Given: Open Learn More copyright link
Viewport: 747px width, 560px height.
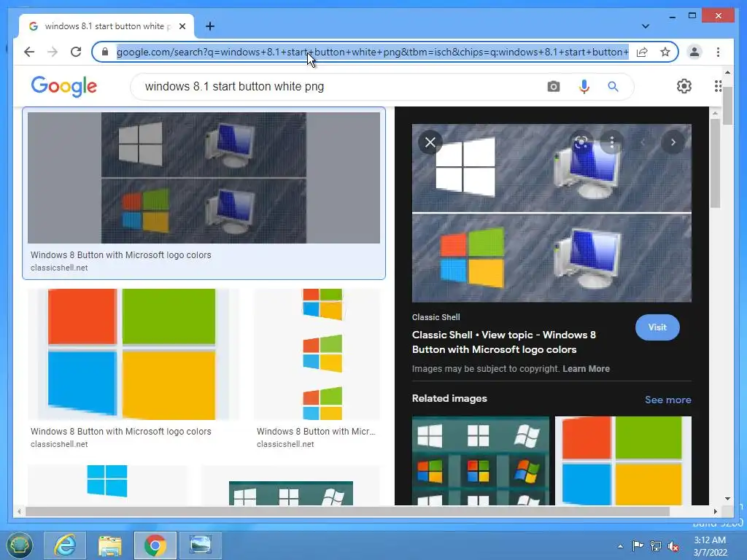Looking at the screenshot, I should 586,368.
